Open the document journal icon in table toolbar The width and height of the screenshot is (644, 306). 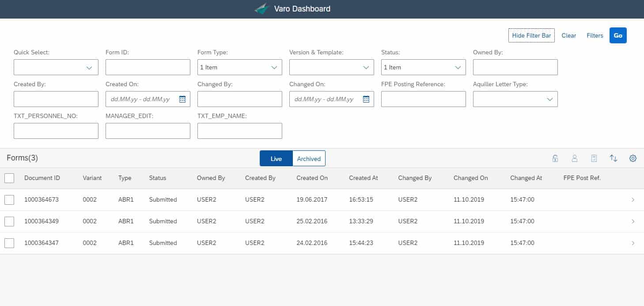point(594,158)
